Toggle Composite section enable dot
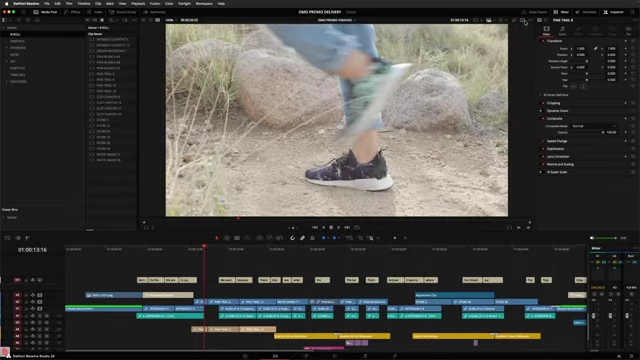Image resolution: width=640 pixels, height=360 pixels. click(x=543, y=119)
